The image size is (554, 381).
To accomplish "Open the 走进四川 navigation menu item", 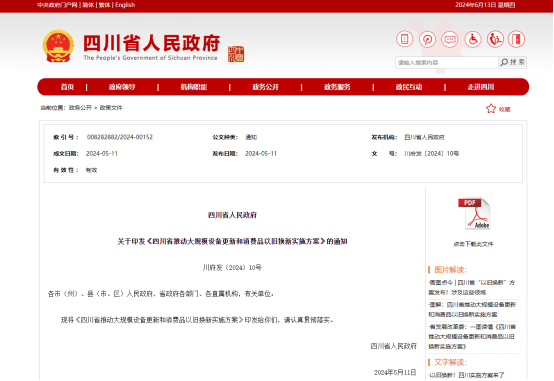I will (x=481, y=87).
